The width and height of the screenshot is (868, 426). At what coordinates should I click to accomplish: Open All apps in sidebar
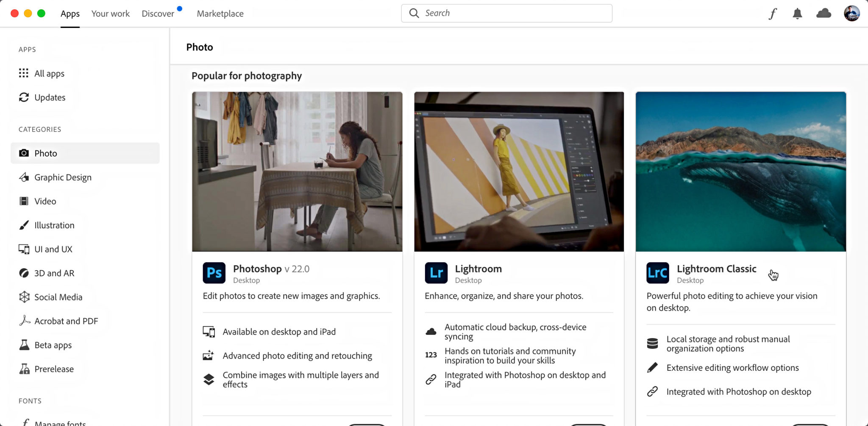(49, 73)
